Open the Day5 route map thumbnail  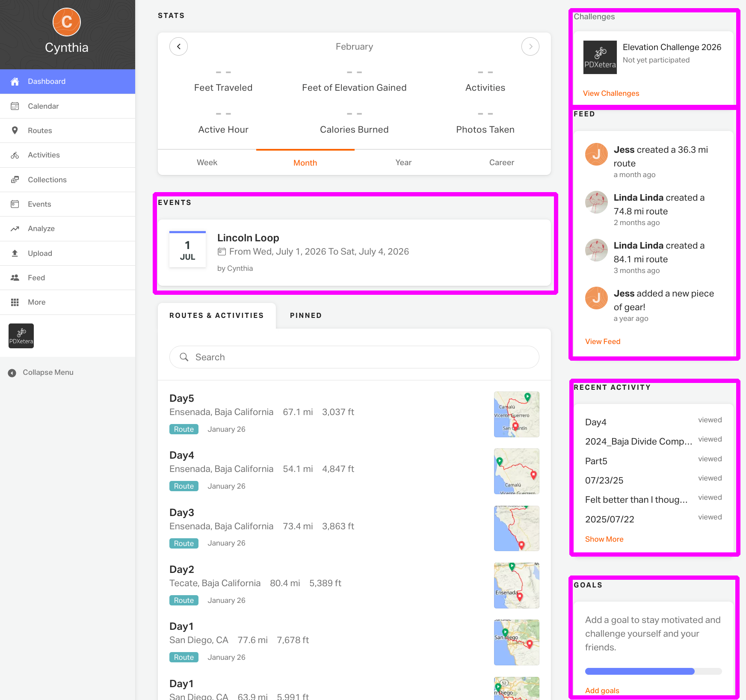(517, 414)
